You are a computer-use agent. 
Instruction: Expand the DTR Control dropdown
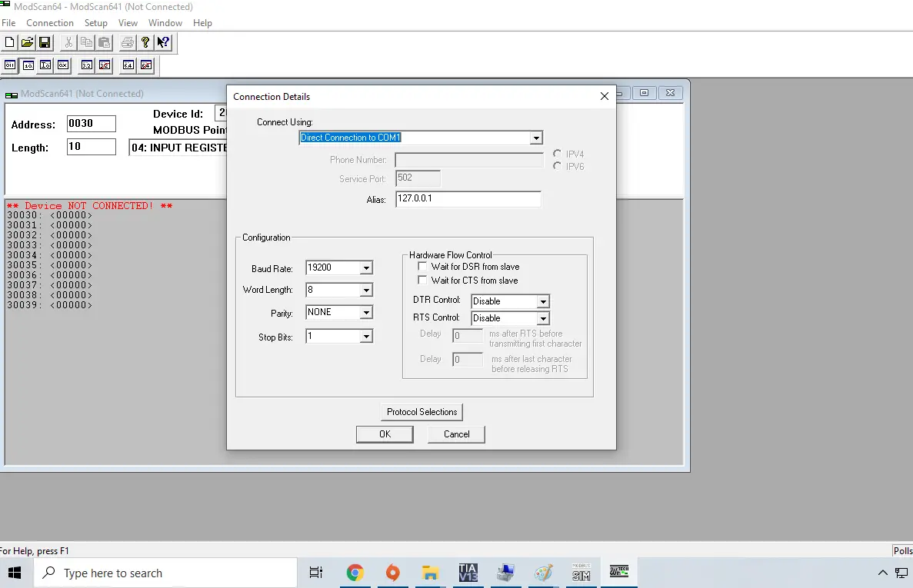543,301
